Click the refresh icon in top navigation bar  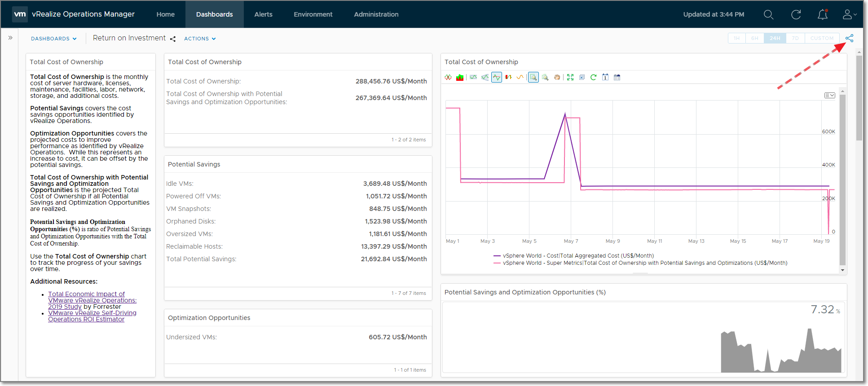click(796, 14)
